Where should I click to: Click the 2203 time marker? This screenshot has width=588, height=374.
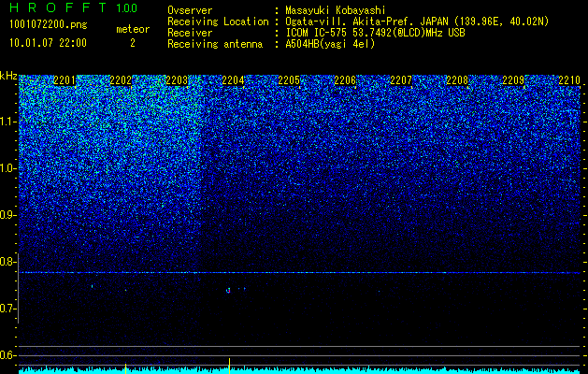[x=177, y=80]
